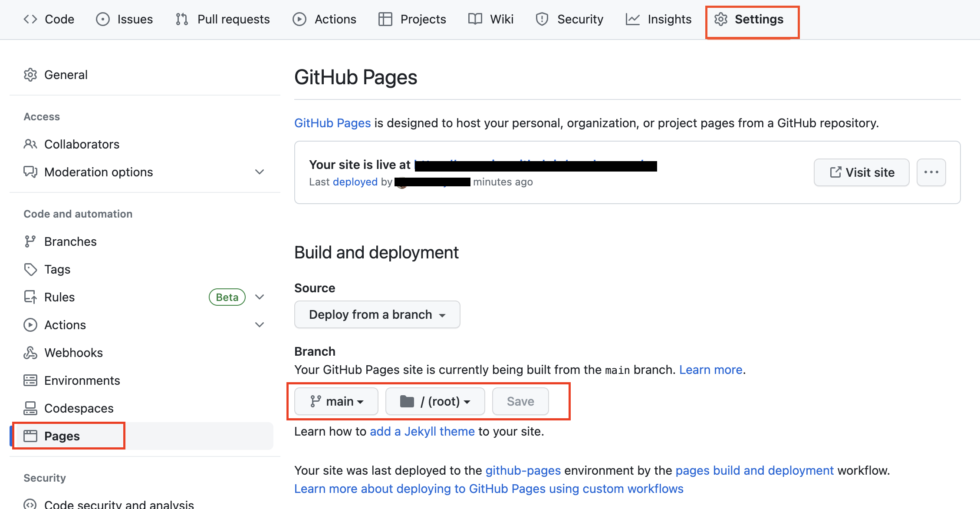980x509 pixels.
Task: Click the Pages browser icon in sidebar
Action: coord(30,436)
